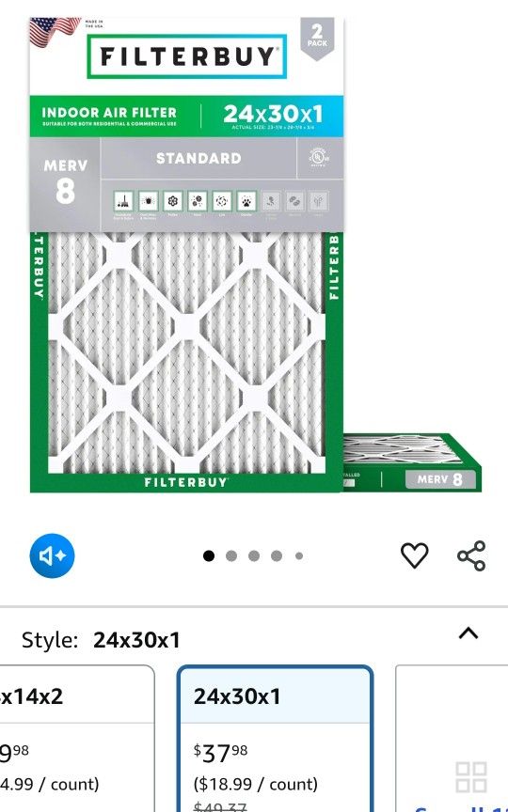The height and width of the screenshot is (812, 508).
Task: Open the share options icon
Action: [471, 555]
